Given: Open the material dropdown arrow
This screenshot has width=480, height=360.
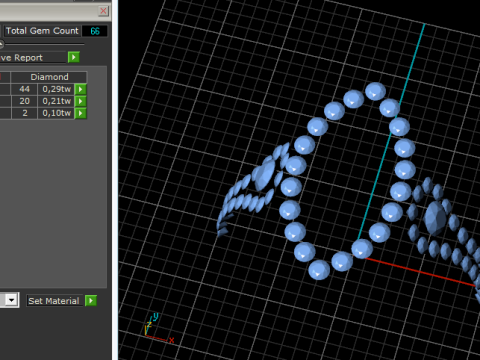Looking at the screenshot, I should click(x=12, y=300).
